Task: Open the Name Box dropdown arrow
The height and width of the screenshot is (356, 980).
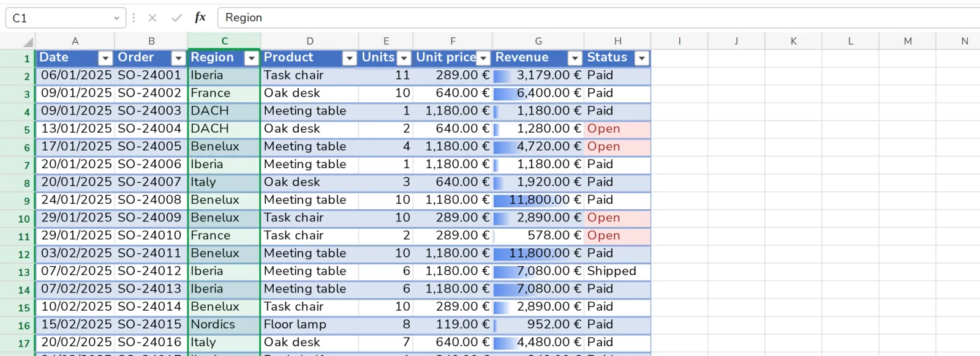Action: [x=116, y=18]
